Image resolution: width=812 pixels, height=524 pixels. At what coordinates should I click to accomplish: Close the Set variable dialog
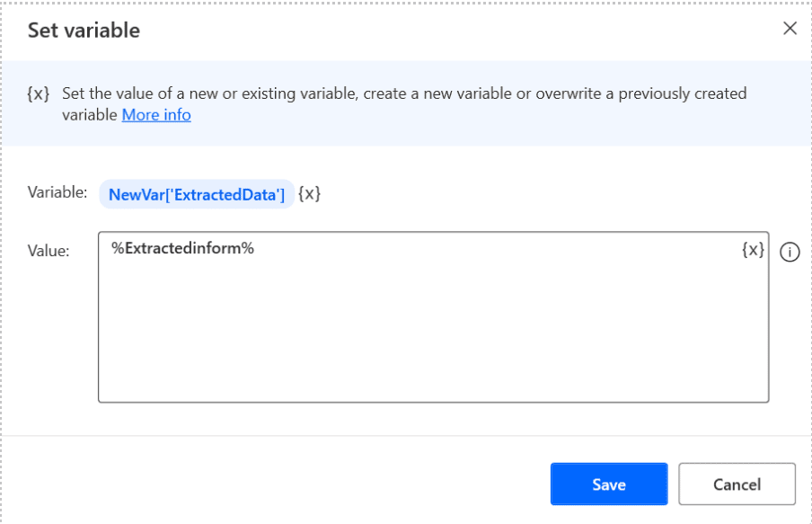[x=790, y=28]
